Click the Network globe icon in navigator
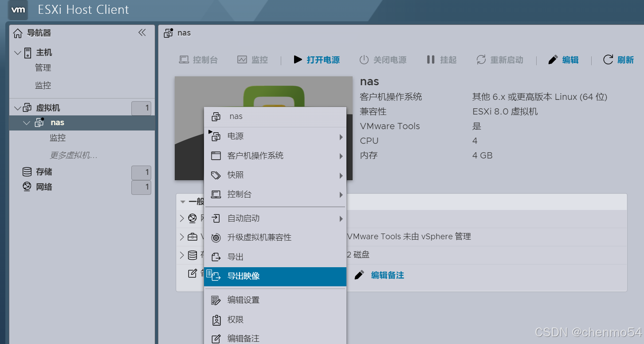Viewport: 644px width, 344px height. click(x=27, y=187)
